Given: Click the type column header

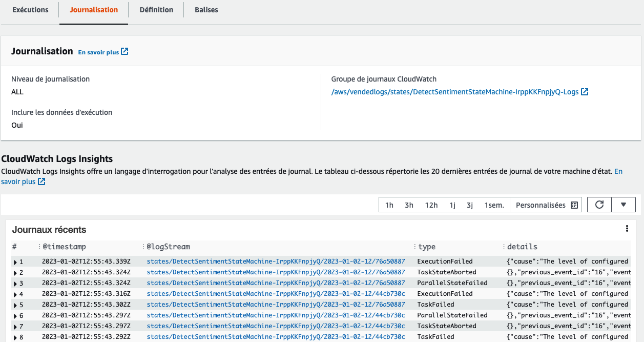Looking at the screenshot, I should 427,247.
